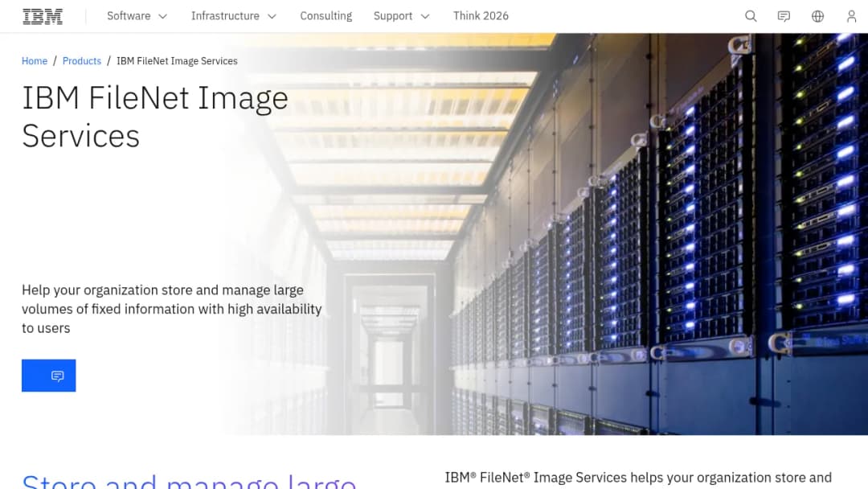Screen dimensions: 868x489
Task: Click the IBM FileNet Image Services heading
Action: coord(155,117)
